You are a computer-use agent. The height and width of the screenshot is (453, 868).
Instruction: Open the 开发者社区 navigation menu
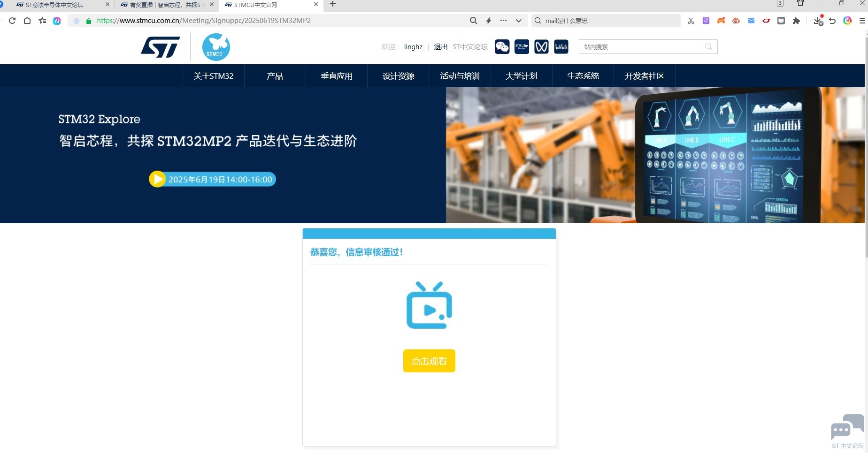[645, 76]
